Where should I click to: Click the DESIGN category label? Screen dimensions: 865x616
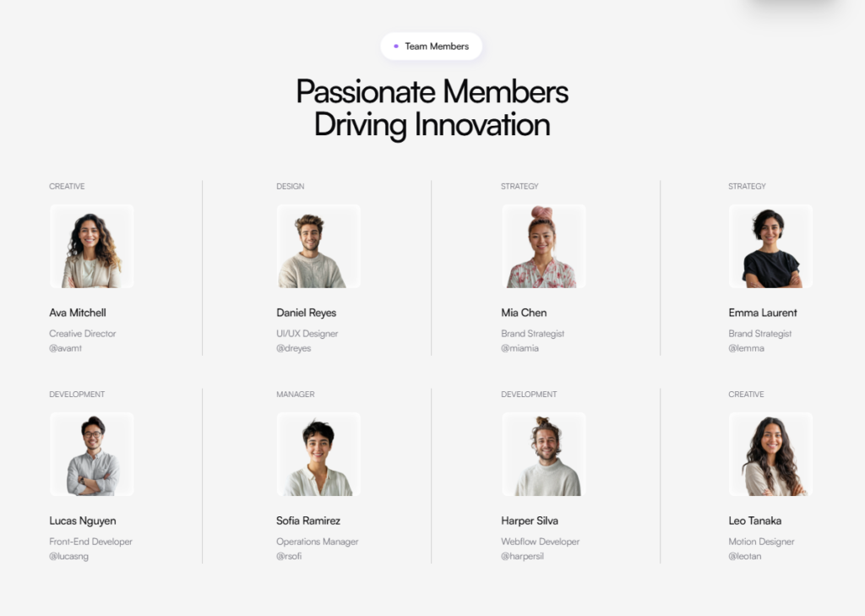coord(291,187)
